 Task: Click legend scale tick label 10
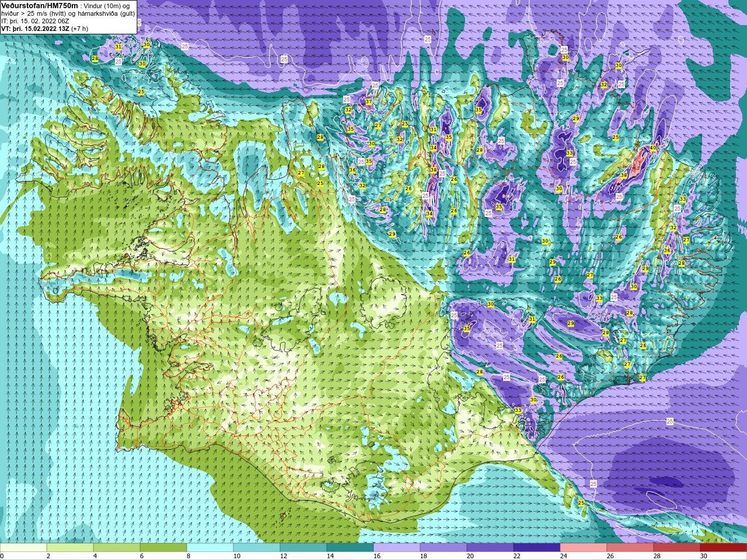(237, 556)
